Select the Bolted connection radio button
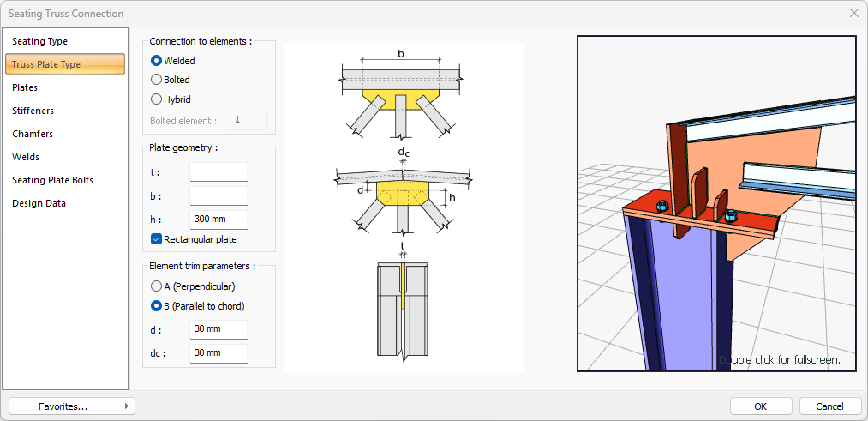 point(157,80)
